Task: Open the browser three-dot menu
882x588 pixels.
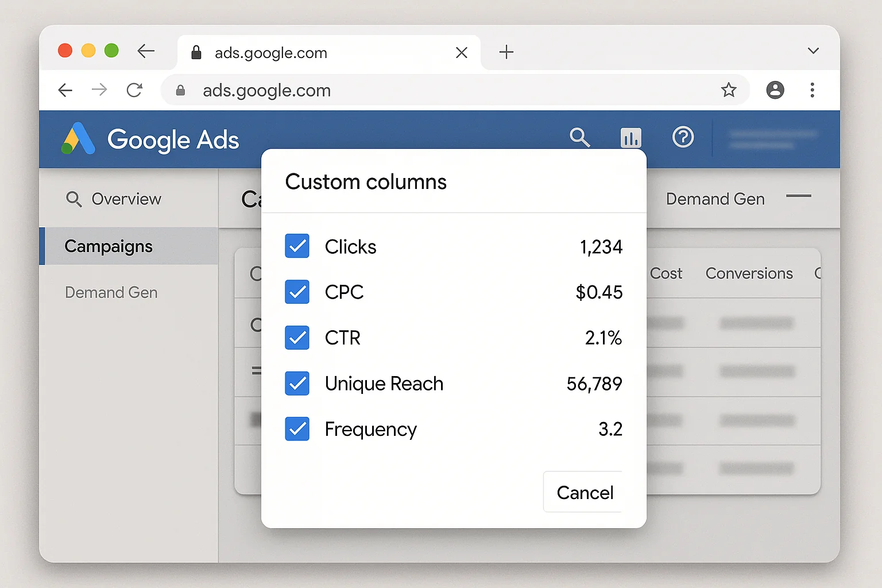Action: pos(813,90)
